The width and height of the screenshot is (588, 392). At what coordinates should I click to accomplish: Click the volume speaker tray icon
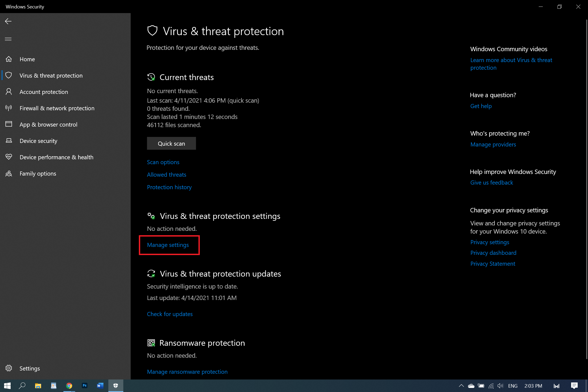click(501, 386)
